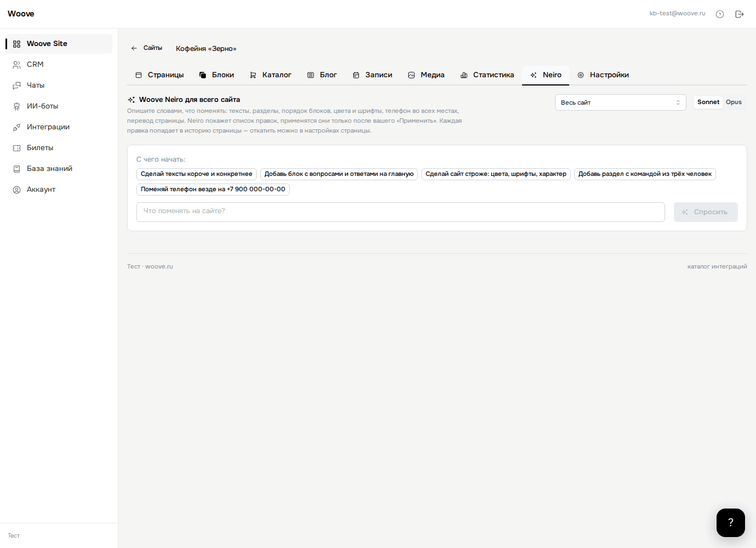Click the Тест label at sidebar bottom
Image resolution: width=756 pixels, height=548 pixels.
(x=14, y=536)
